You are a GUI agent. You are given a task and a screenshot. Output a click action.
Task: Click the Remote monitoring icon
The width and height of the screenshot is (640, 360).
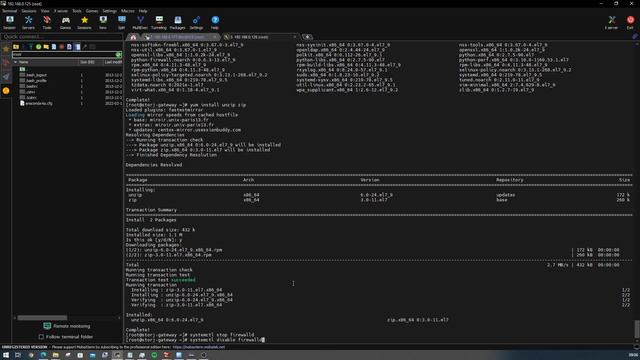coord(47,326)
